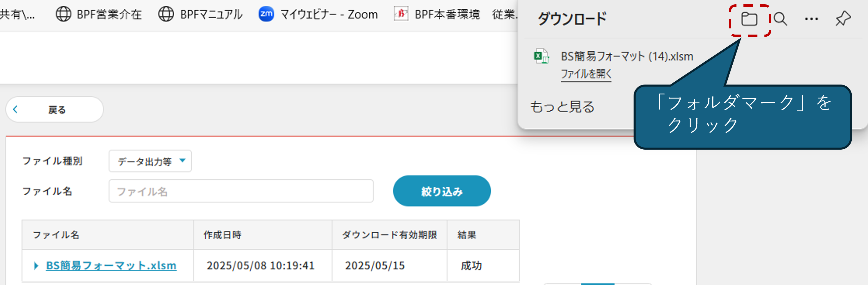868x285 pixels.
Task: Expand the BS簡易フォーマット.xlsm row arrow
Action: point(36,266)
